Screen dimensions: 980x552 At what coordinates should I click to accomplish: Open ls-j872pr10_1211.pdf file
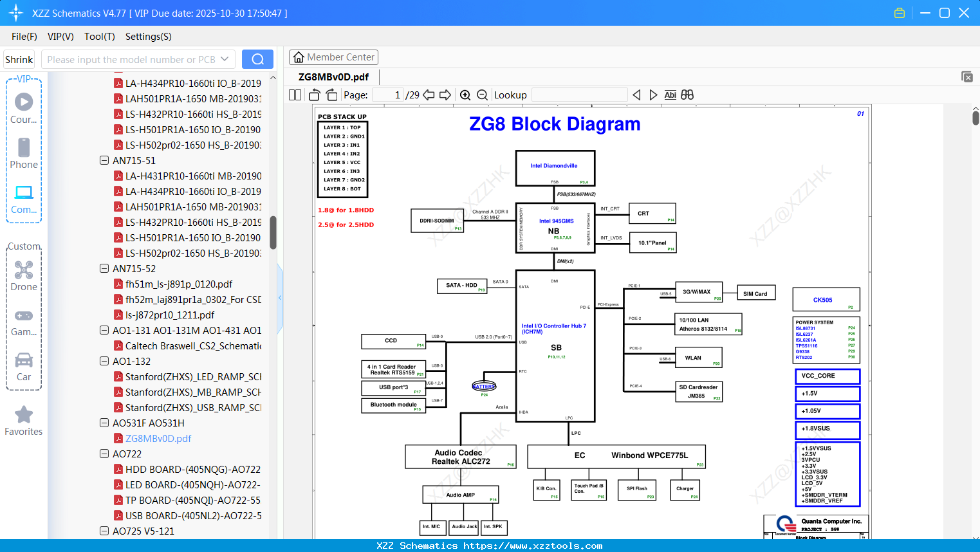pyautogui.click(x=170, y=315)
